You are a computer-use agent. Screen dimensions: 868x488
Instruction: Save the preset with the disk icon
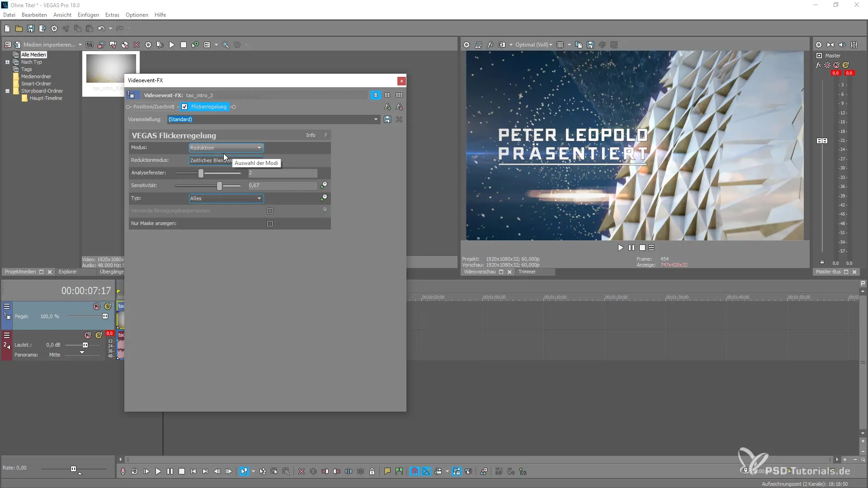387,119
